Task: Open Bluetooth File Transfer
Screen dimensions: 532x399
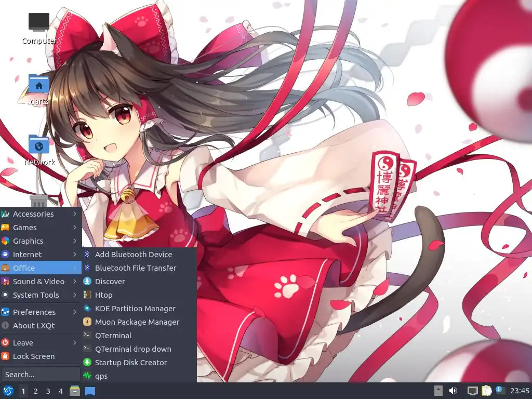Action: tap(139, 268)
